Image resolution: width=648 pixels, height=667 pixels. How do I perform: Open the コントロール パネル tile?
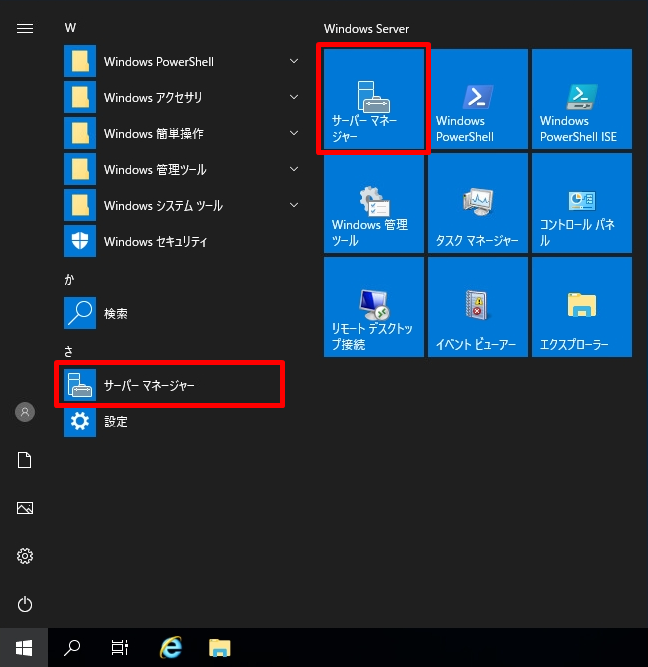[x=582, y=203]
